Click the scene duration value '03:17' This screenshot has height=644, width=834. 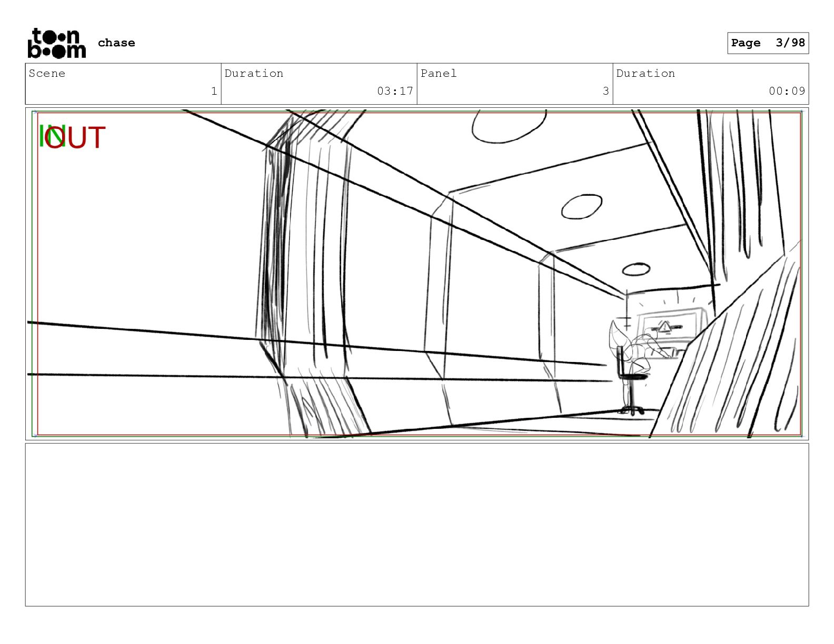[395, 91]
